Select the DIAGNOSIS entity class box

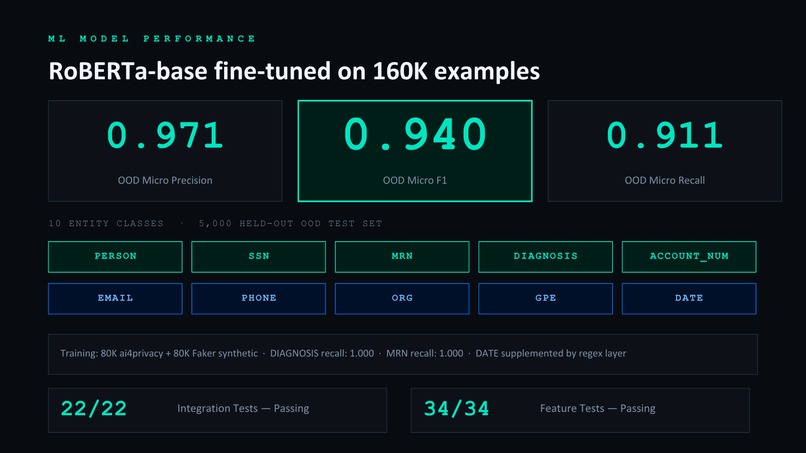click(545, 257)
